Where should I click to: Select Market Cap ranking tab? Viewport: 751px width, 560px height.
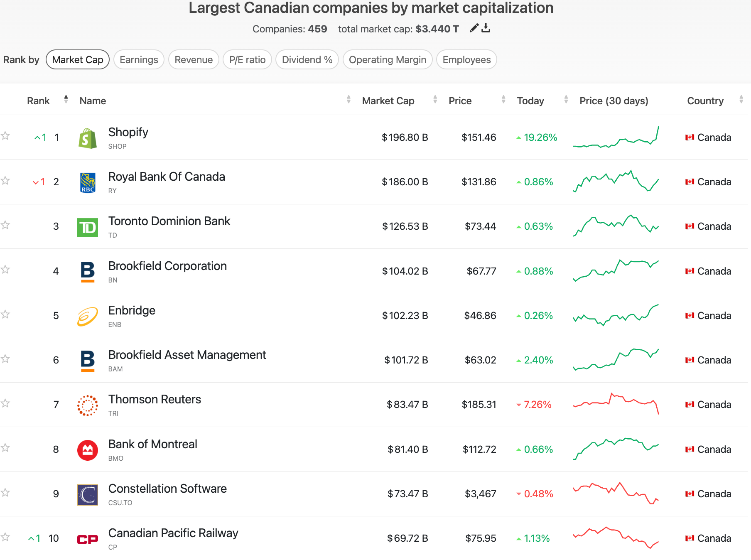78,60
